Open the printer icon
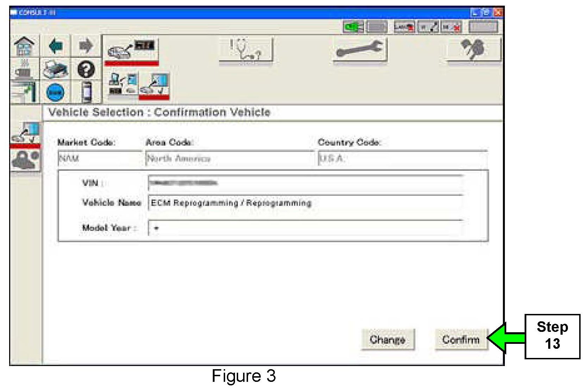The image size is (588, 391). [56, 69]
